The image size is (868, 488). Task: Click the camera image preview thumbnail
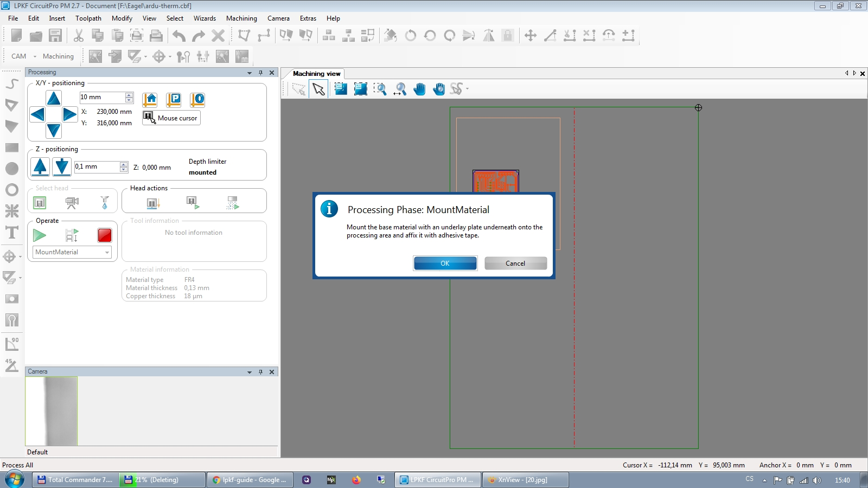(52, 411)
